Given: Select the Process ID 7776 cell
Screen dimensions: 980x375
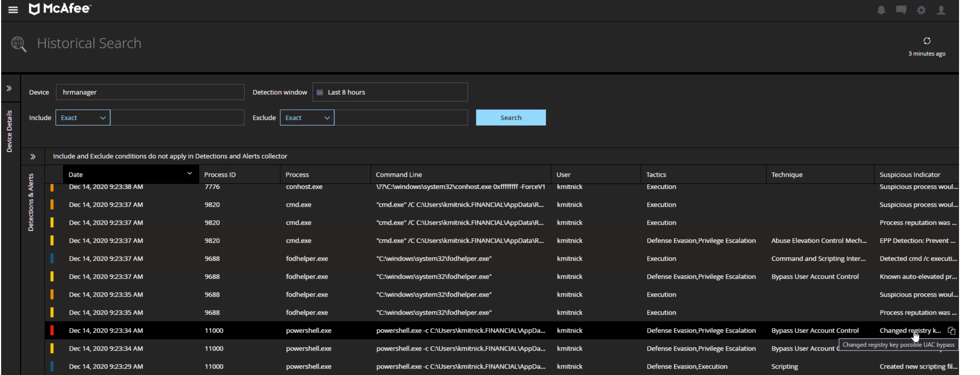Looking at the screenshot, I should tap(212, 187).
